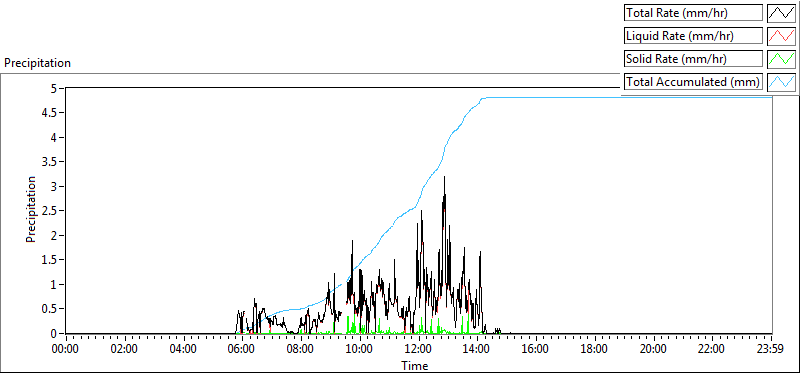The width and height of the screenshot is (800, 373).
Task: Click the Liquid Rate red line icon
Action: click(x=781, y=36)
